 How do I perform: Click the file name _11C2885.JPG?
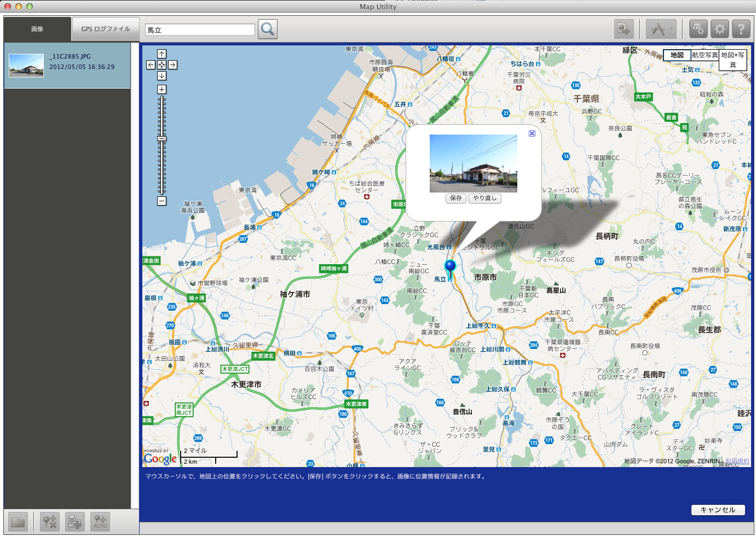[x=70, y=56]
